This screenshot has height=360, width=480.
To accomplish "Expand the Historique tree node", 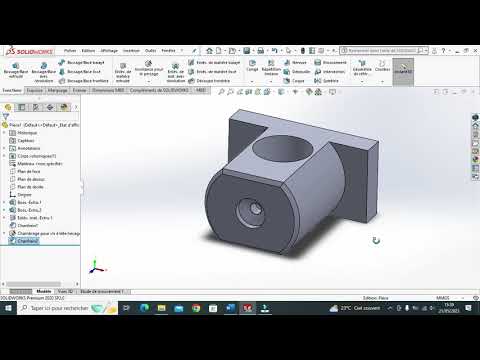I will pyautogui.click(x=4, y=133).
